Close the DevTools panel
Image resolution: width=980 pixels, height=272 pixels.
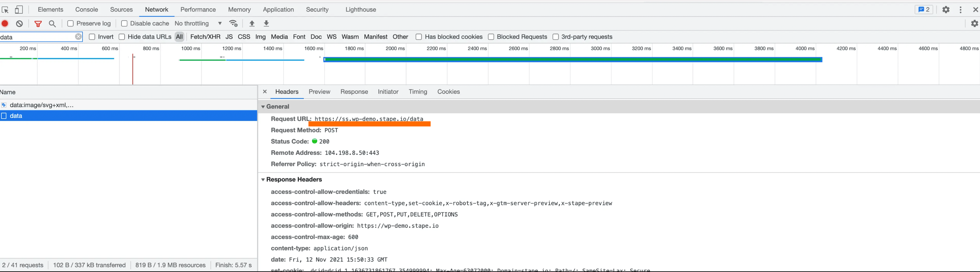click(x=976, y=10)
